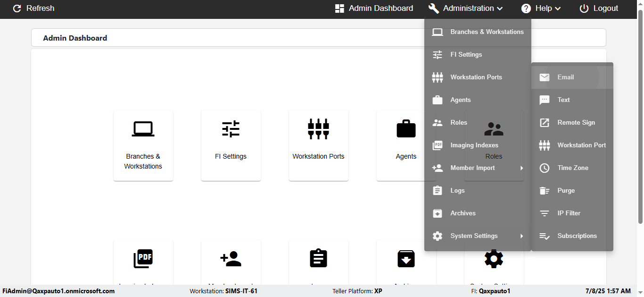Click the Email envelope icon in submenu
644x297 pixels.
click(545, 77)
